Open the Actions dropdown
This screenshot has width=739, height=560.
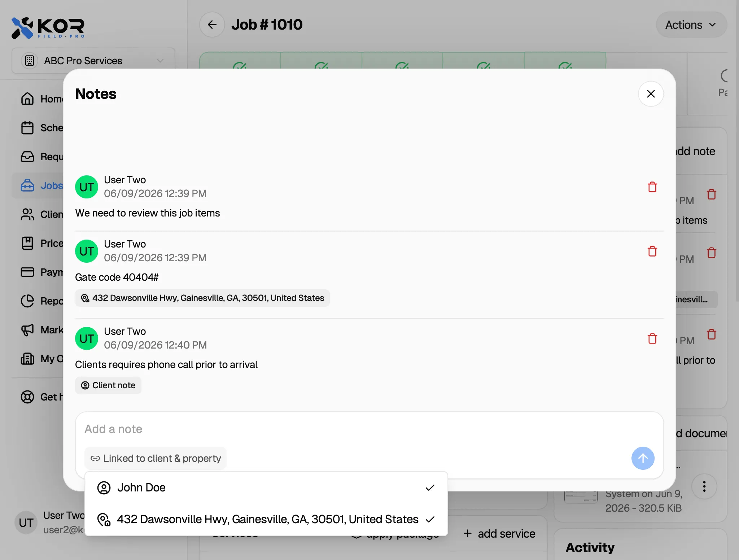(x=691, y=25)
